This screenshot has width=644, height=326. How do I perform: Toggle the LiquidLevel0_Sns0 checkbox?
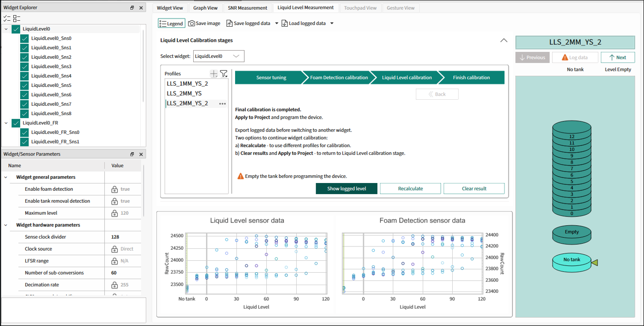tap(25, 38)
